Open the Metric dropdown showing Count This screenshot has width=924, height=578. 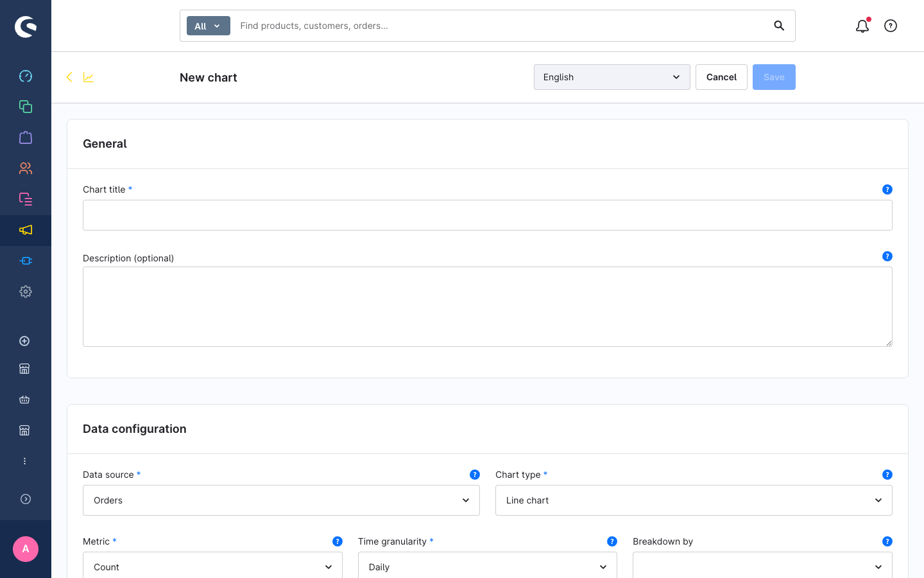point(212,566)
